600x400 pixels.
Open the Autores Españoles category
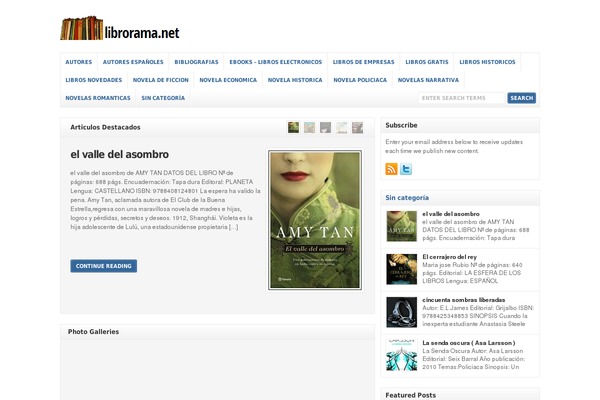tap(133, 62)
